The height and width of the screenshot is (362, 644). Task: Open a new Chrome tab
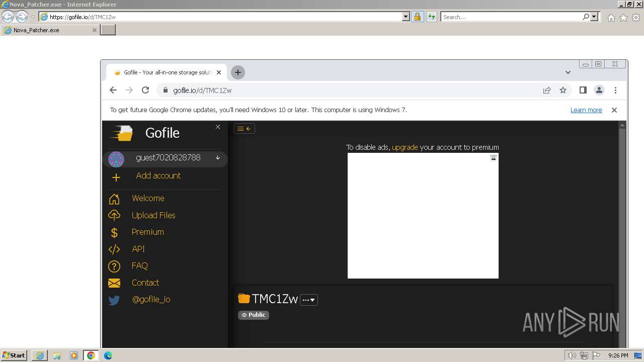238,72
